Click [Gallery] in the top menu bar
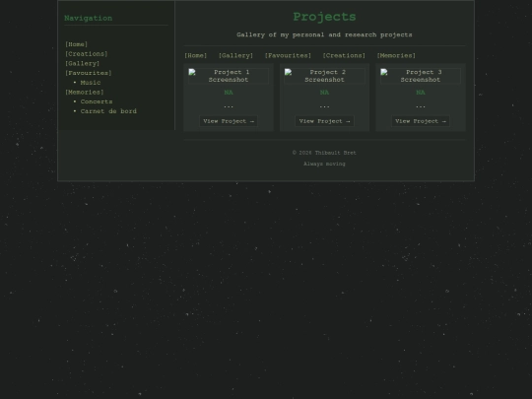 235,55
